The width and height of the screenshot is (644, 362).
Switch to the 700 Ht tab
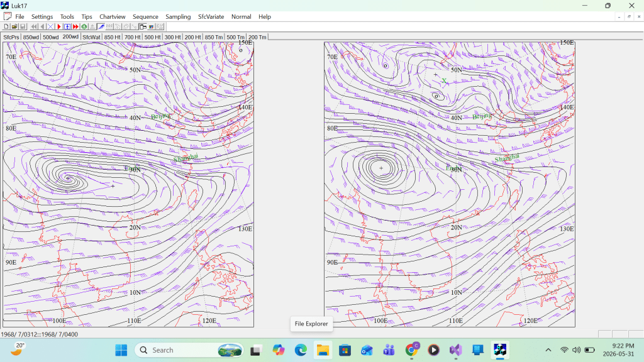click(132, 37)
